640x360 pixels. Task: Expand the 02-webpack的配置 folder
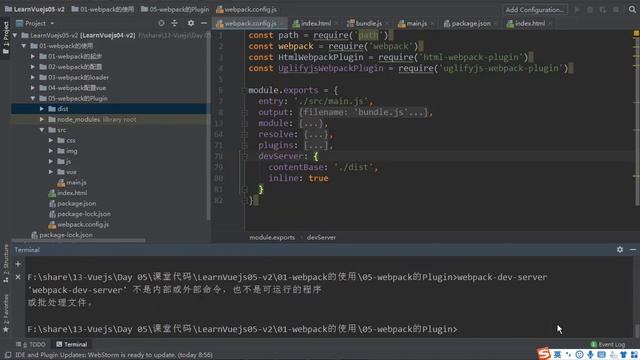pyautogui.click(x=33, y=67)
